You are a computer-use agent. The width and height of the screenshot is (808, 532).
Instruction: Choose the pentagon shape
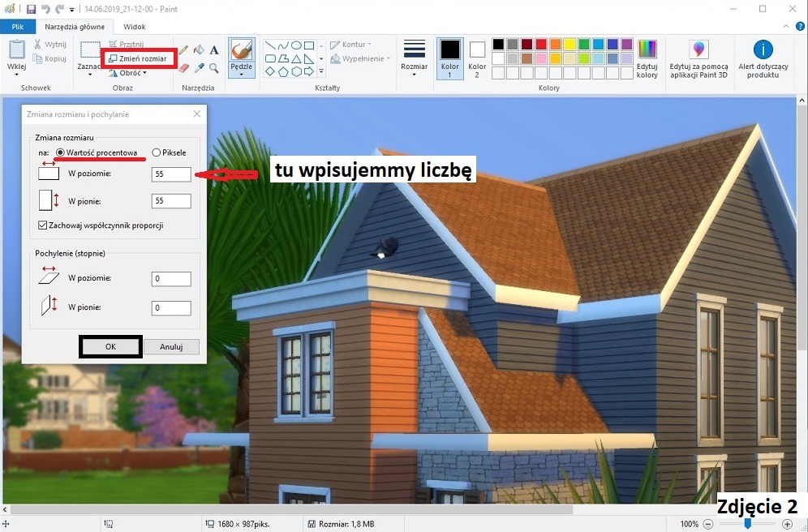pyautogui.click(x=283, y=72)
